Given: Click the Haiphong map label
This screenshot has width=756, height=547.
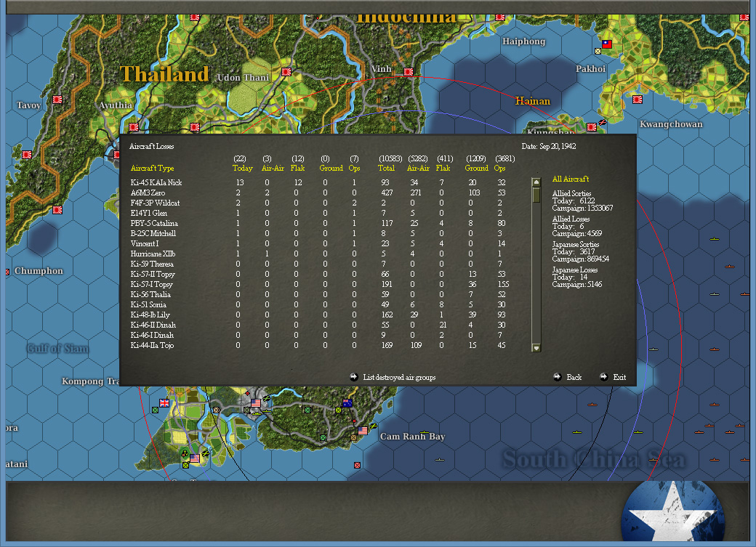Looking at the screenshot, I should [x=523, y=41].
